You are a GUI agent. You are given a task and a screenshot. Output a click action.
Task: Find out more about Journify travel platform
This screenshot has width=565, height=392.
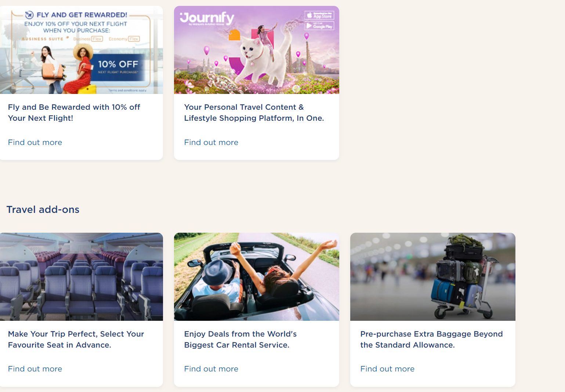click(x=211, y=142)
